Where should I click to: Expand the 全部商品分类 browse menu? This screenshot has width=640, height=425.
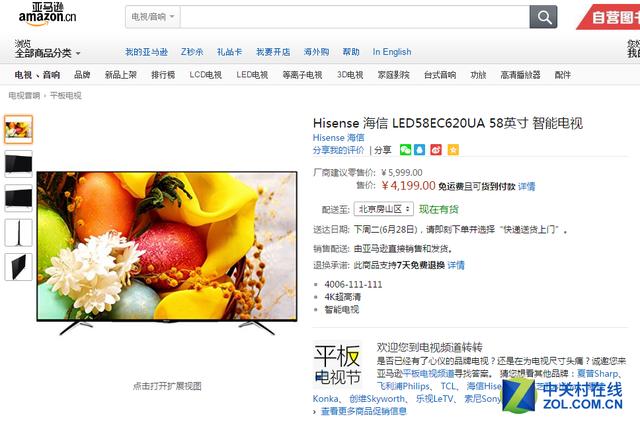click(47, 53)
